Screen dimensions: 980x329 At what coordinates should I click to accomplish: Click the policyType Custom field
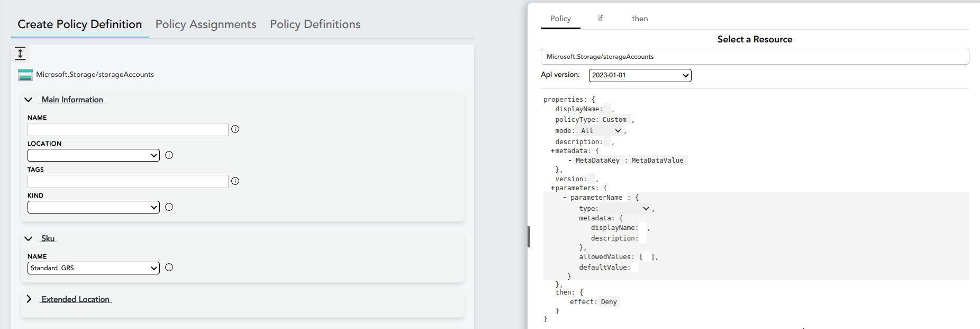[614, 120]
